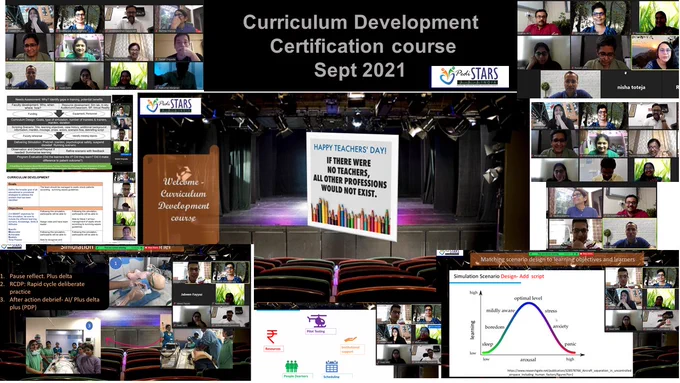This screenshot has width=680, height=383.
Task: Open the team group photo numbered 3
Action: coord(63,346)
